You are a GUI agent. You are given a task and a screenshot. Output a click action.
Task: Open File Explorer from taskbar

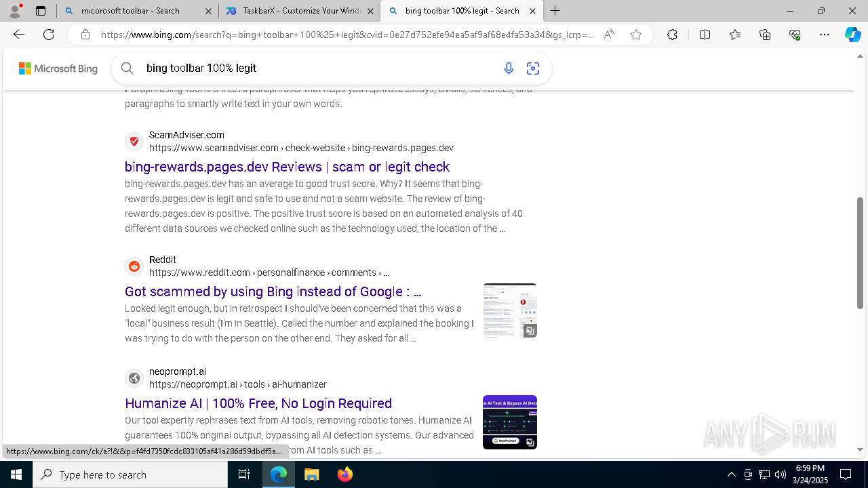click(x=311, y=474)
